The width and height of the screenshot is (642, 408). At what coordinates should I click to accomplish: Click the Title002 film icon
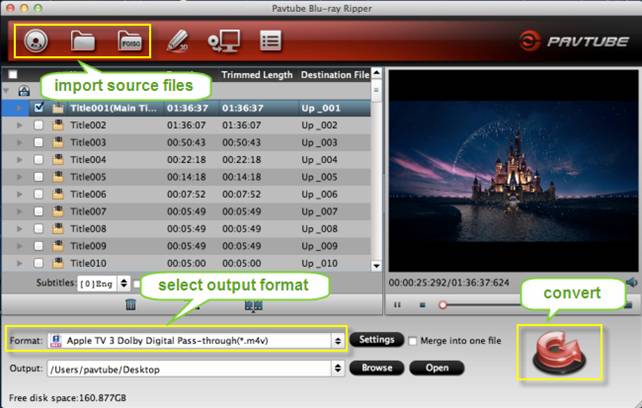[58, 125]
